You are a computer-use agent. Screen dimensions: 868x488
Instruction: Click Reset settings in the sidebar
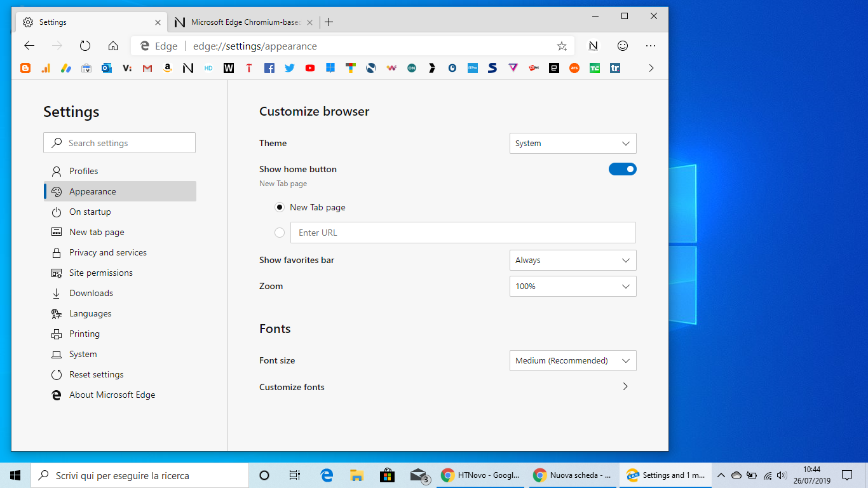tap(96, 374)
